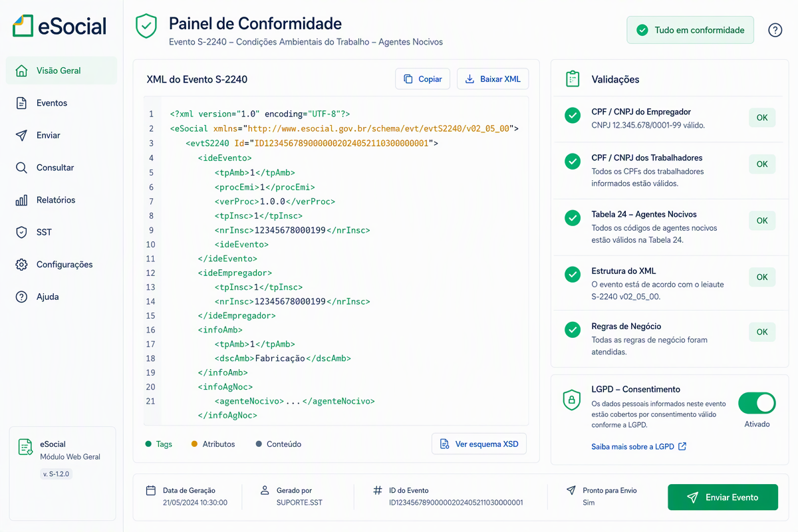Send the event with Enviar Evento button

coord(723,497)
